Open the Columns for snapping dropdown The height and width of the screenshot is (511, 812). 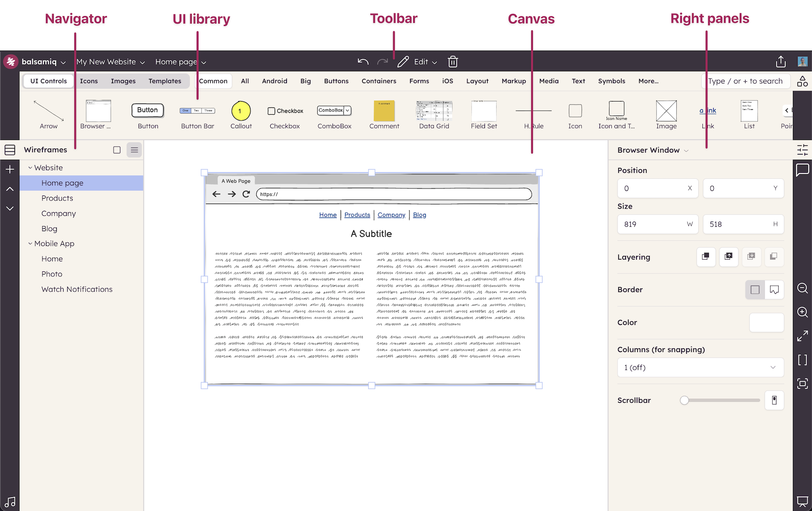coord(700,367)
